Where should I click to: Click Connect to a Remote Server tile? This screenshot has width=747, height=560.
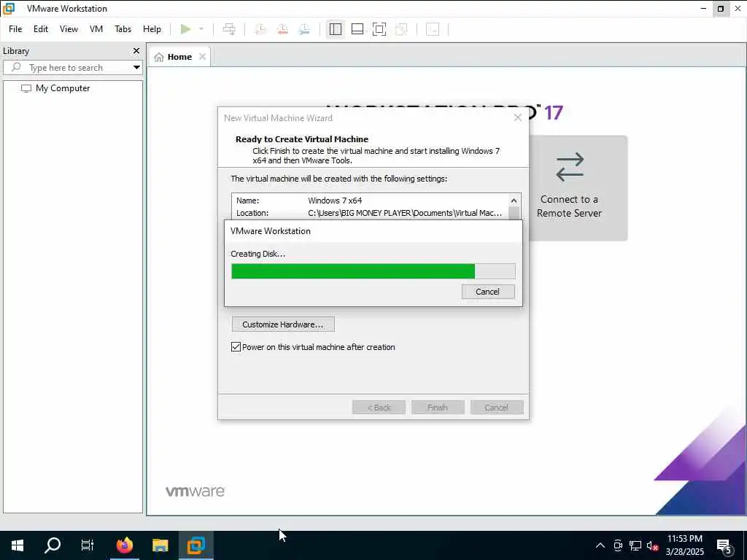click(x=569, y=188)
